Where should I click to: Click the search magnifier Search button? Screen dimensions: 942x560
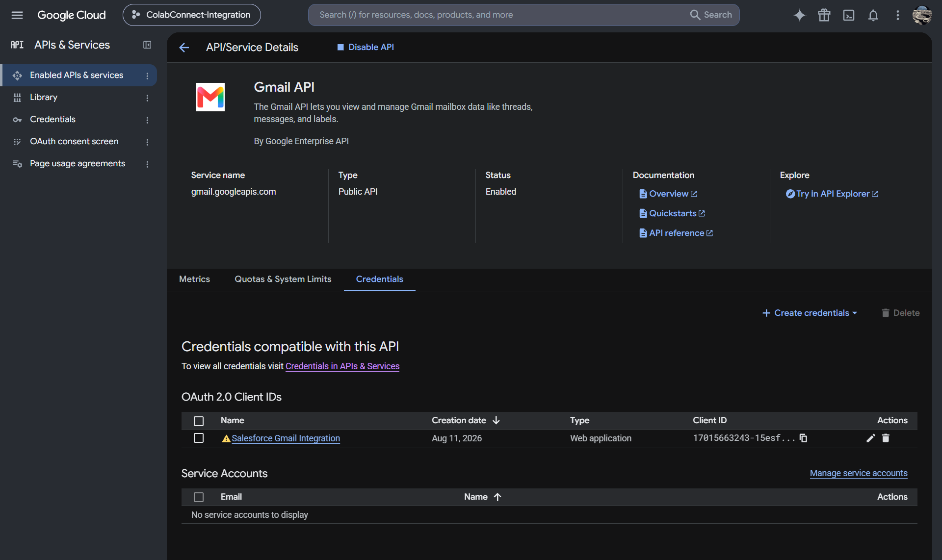click(711, 15)
